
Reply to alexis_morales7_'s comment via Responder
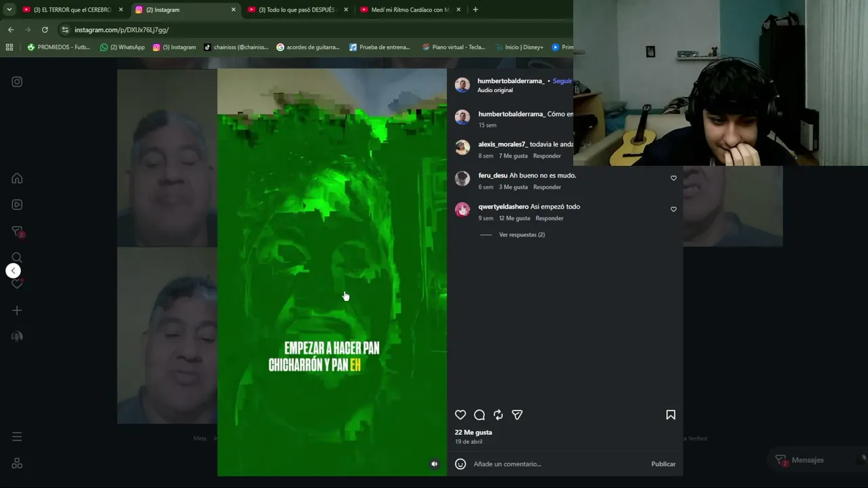547,156
